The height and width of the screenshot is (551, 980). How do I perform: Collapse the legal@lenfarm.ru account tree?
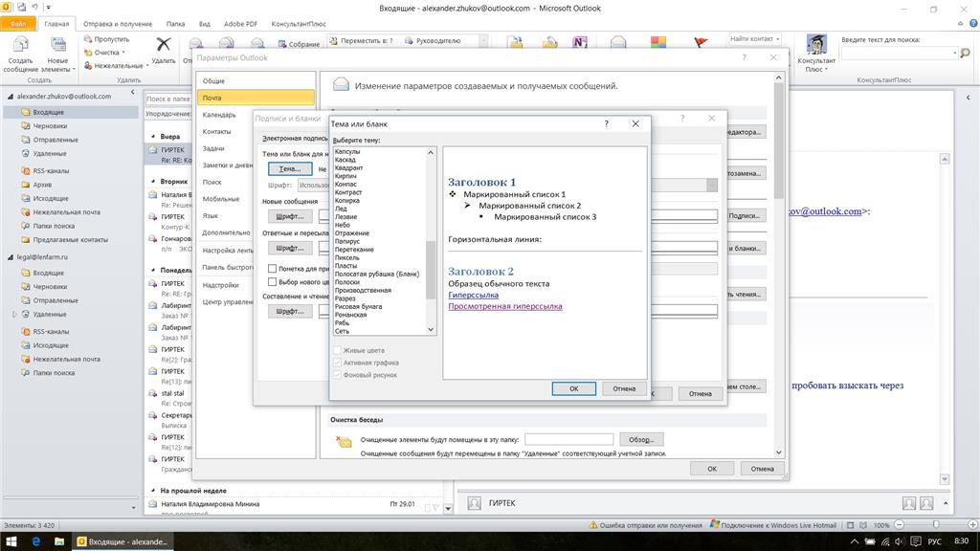coord(10,257)
